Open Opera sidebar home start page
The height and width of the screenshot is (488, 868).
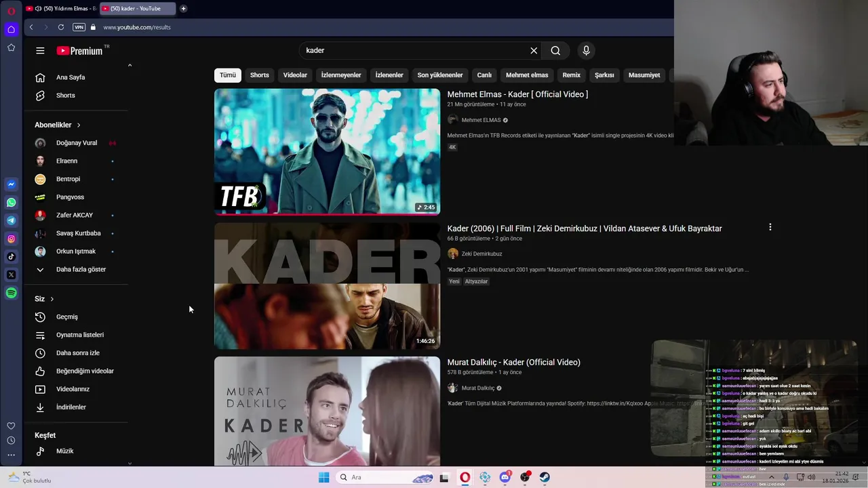pyautogui.click(x=11, y=29)
